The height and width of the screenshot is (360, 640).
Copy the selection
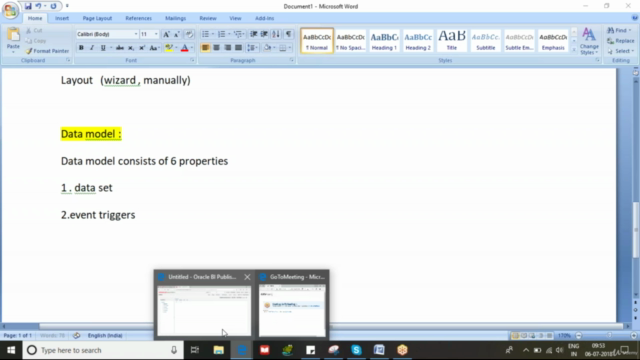pos(36,41)
